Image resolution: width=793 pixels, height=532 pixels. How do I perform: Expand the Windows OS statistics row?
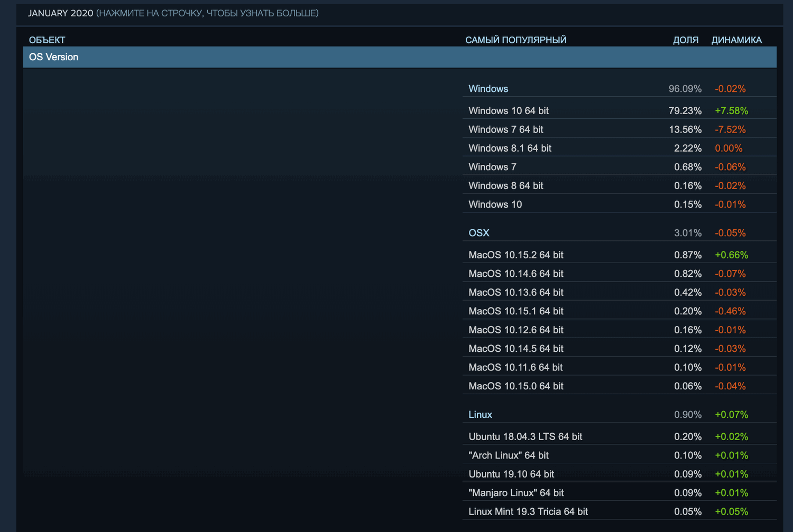(487, 88)
